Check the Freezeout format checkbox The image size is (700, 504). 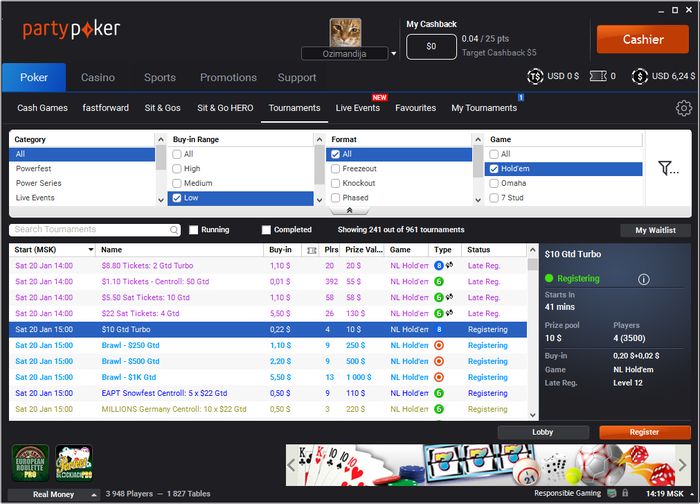tap(335, 169)
